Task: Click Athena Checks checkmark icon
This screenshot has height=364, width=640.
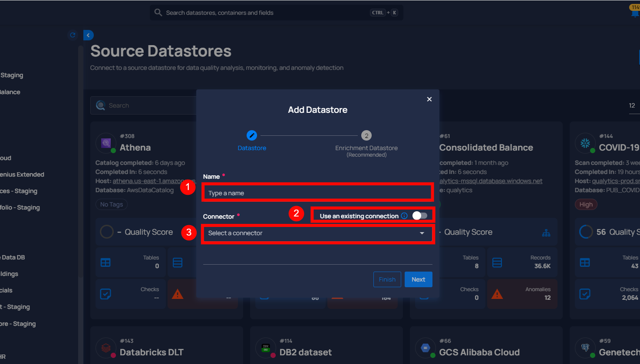Action: [106, 294]
